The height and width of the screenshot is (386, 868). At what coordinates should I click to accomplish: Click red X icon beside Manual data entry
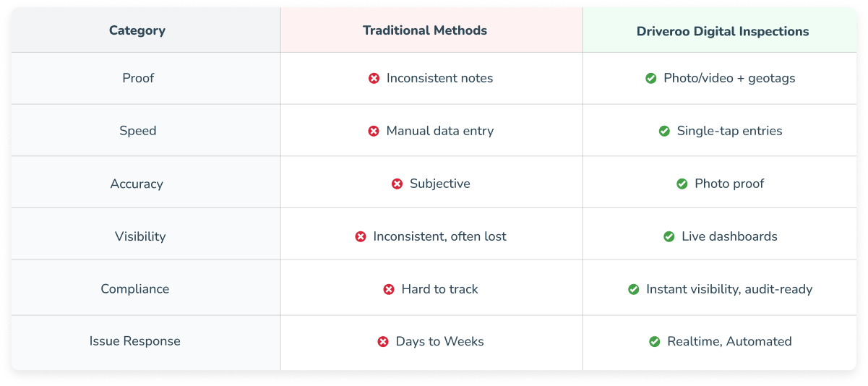374,131
